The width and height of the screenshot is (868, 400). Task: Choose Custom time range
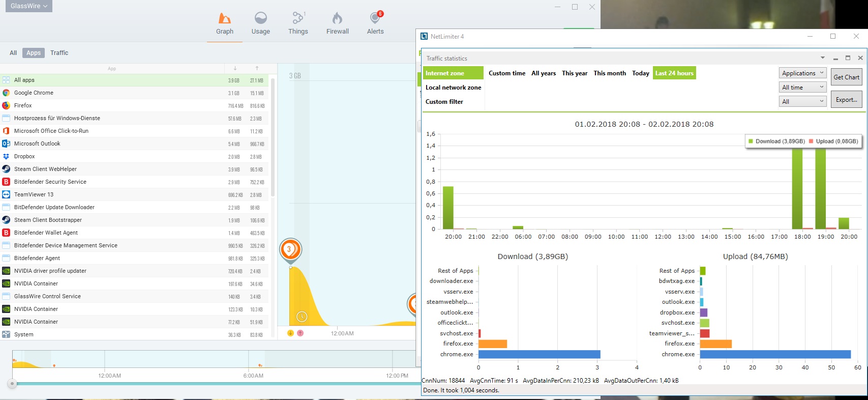coord(507,73)
